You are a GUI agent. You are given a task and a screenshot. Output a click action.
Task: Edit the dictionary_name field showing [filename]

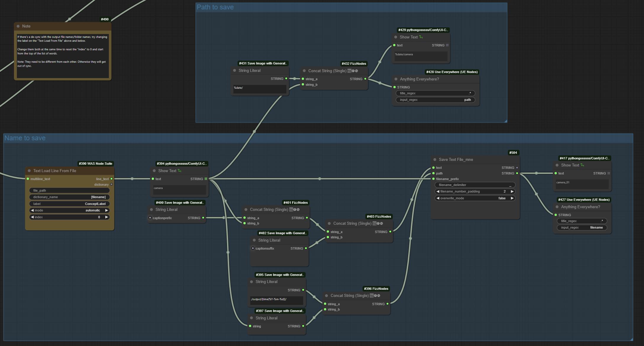click(x=70, y=197)
